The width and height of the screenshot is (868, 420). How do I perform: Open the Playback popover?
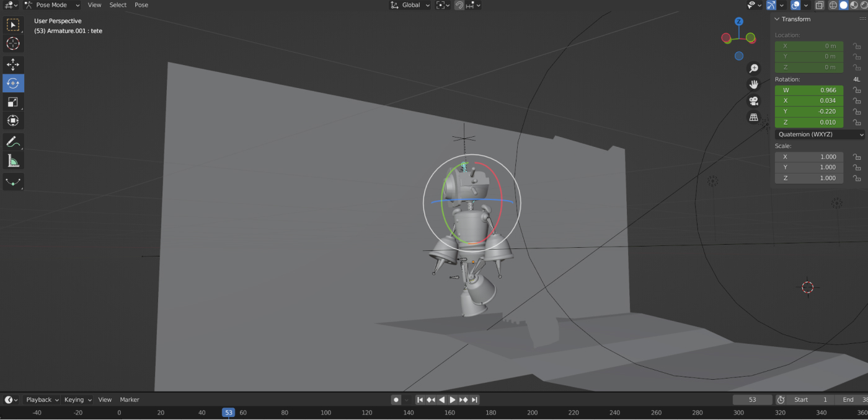42,400
